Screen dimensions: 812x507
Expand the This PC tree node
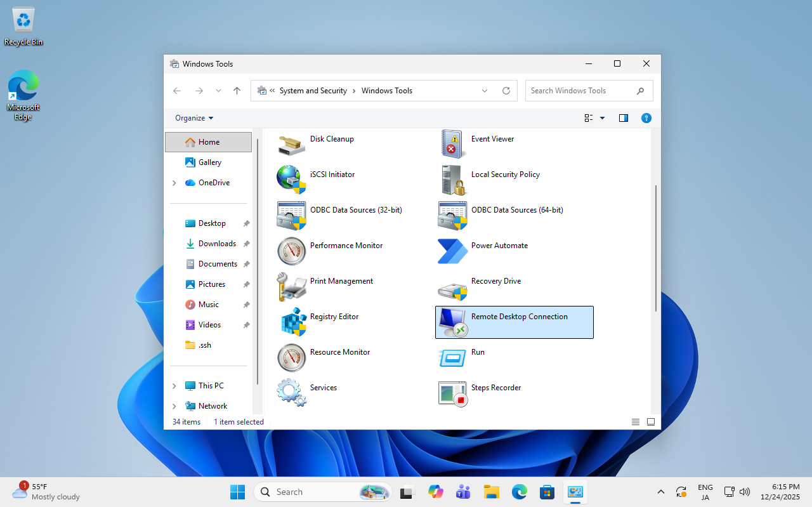tap(174, 386)
